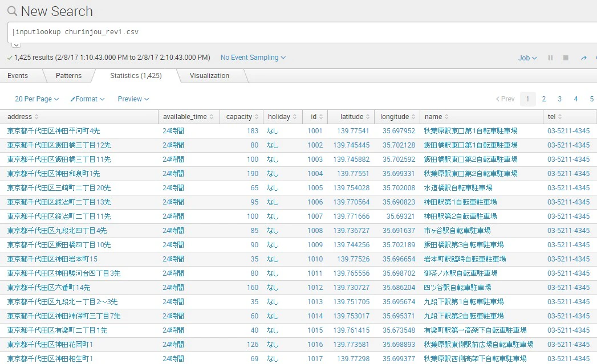Click name 四ツ谷駅自転車駐車場
The height and width of the screenshot is (364, 597).
(x=458, y=288)
